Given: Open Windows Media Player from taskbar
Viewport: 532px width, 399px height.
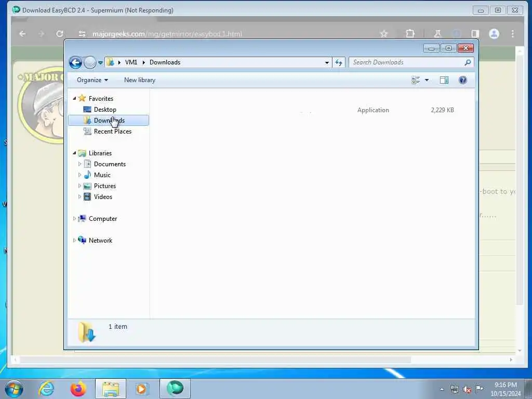Looking at the screenshot, I should point(142,389).
